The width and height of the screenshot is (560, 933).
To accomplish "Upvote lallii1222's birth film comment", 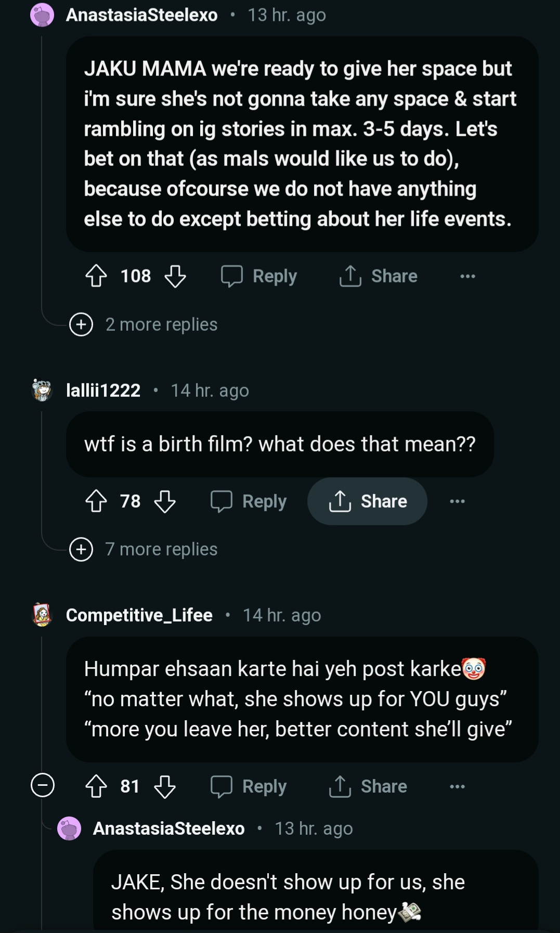I will click(96, 501).
